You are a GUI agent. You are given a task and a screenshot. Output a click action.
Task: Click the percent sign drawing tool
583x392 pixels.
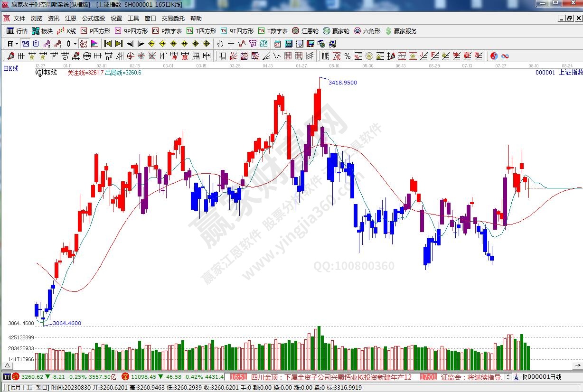(348, 56)
